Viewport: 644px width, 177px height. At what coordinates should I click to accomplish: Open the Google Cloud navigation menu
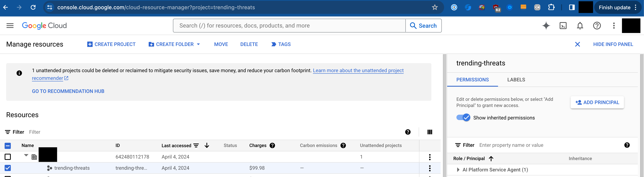(10, 25)
